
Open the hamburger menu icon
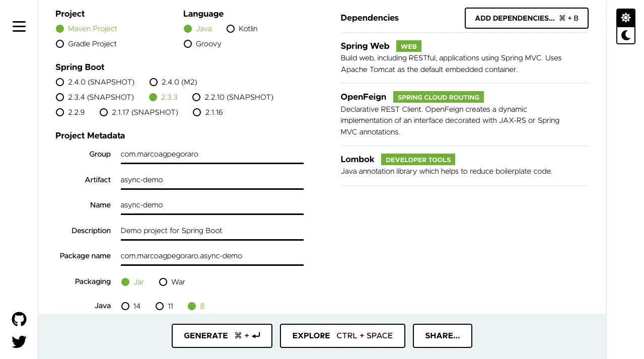pyautogui.click(x=19, y=26)
